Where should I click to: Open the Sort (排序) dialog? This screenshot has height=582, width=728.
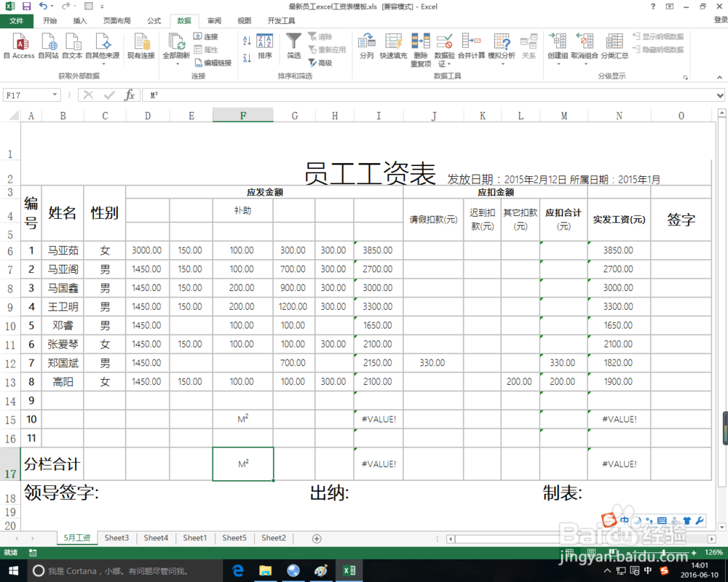tap(265, 46)
